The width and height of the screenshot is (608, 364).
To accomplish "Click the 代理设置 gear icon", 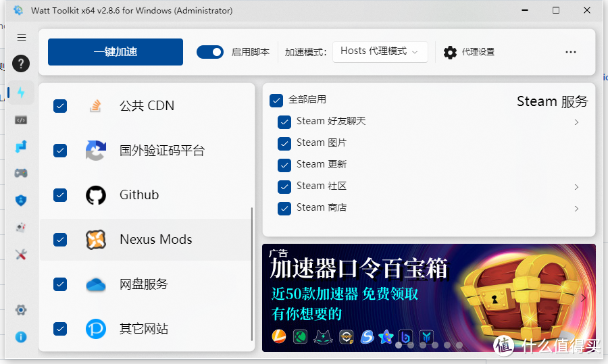I will pos(450,52).
